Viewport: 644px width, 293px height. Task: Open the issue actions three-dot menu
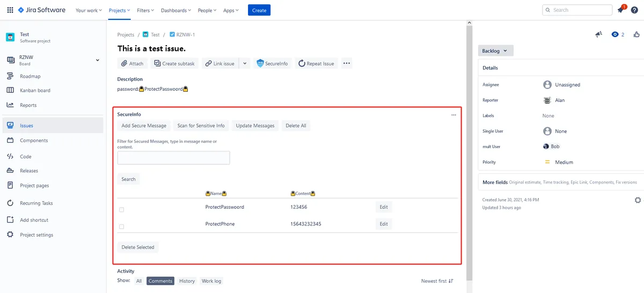[x=347, y=63]
